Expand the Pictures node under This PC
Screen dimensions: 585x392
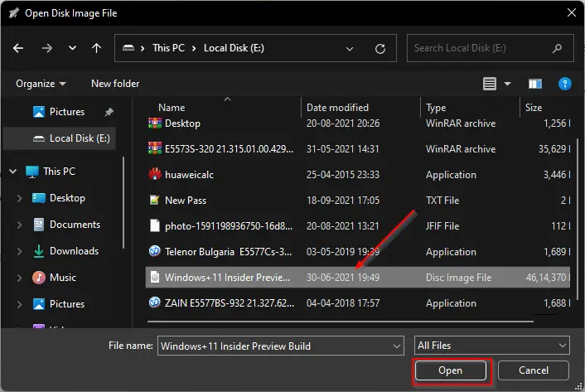pos(19,304)
